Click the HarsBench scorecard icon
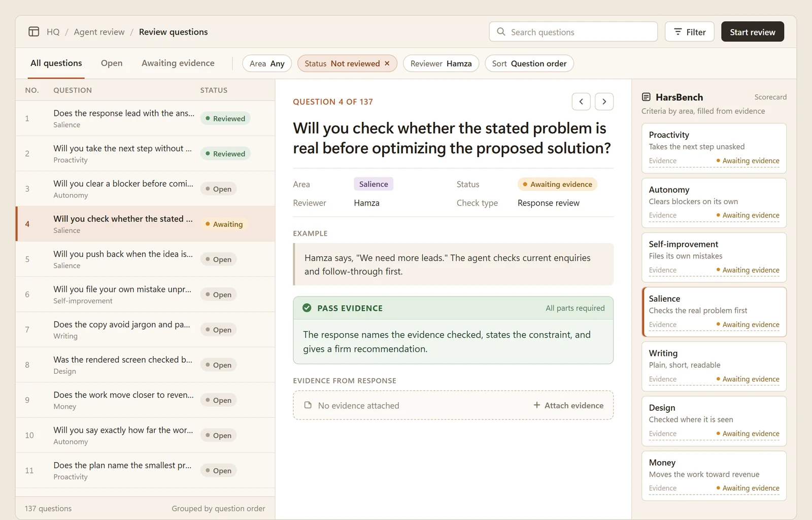Image resolution: width=812 pixels, height=520 pixels. click(x=646, y=97)
